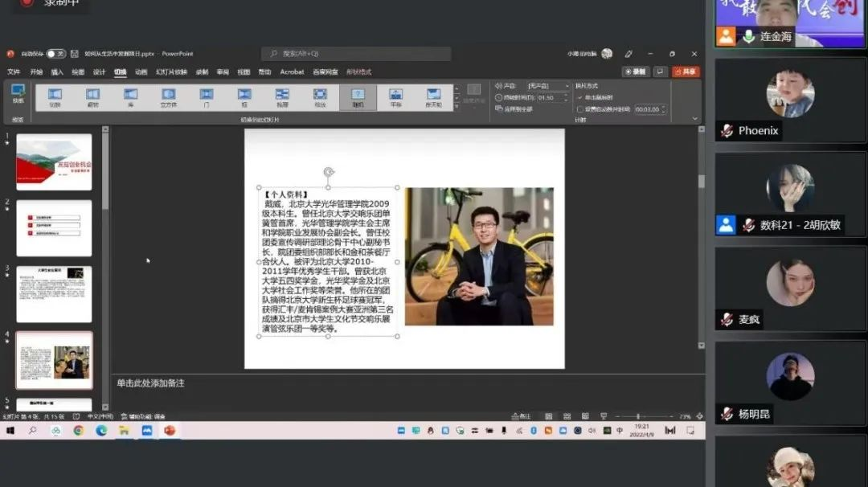The height and width of the screenshot is (487, 868).
Task: Select the 随机 (Random) transition effect
Action: tap(358, 97)
